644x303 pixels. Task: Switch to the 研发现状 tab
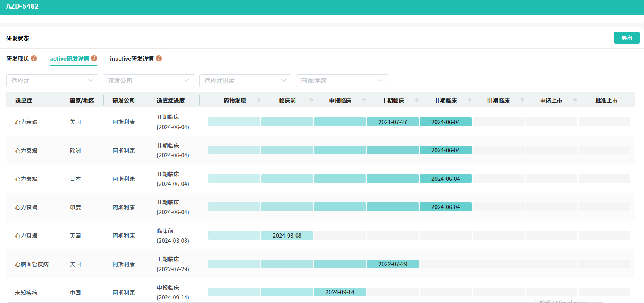click(18, 58)
